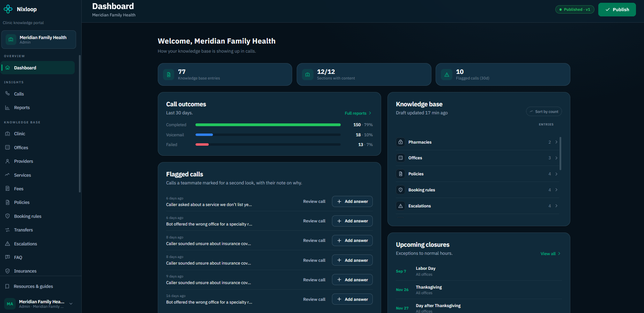Click the Published v1 status badge
The width and height of the screenshot is (644, 313).
(575, 9)
